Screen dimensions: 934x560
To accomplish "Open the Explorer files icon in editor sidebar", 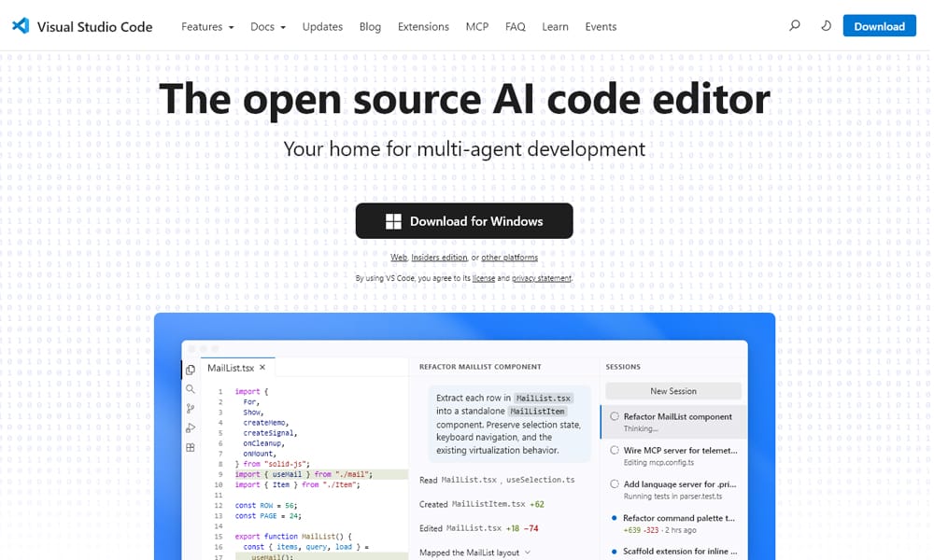I will click(x=191, y=370).
